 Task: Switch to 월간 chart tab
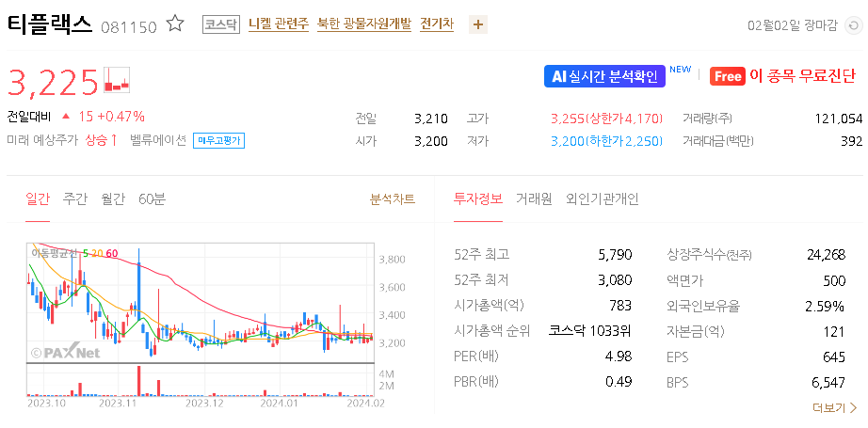click(113, 199)
